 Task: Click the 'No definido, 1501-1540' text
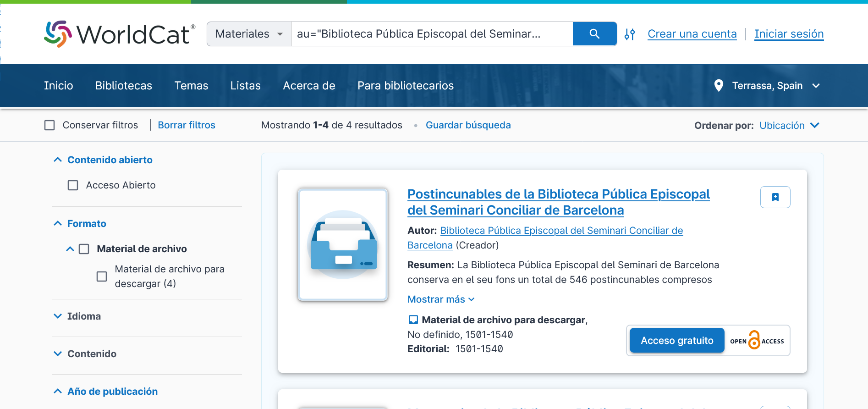(460, 335)
